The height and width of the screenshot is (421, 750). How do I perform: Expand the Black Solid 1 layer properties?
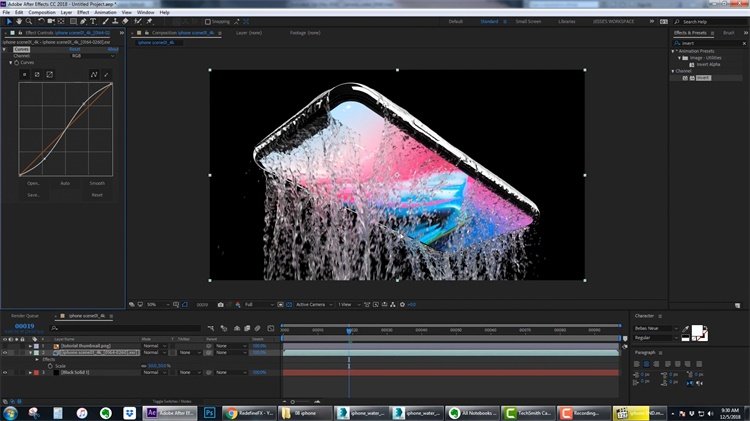(30, 372)
